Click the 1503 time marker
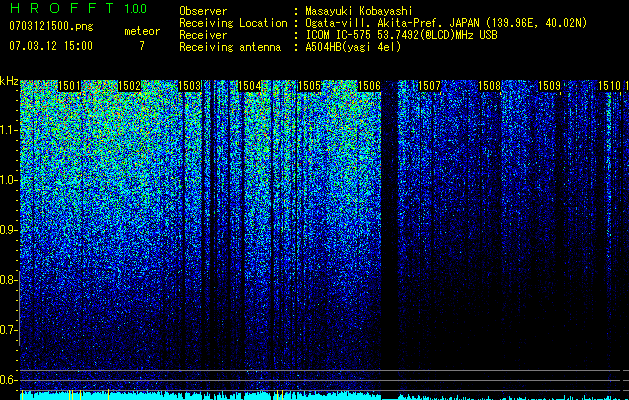Screen dimensions: 629x400 coord(189,86)
